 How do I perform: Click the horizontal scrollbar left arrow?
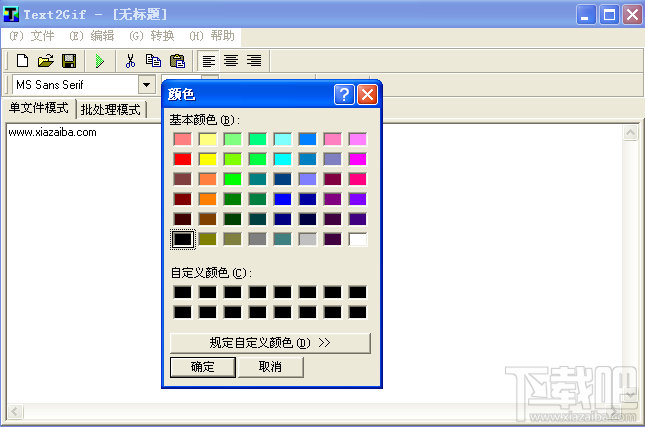15,411
